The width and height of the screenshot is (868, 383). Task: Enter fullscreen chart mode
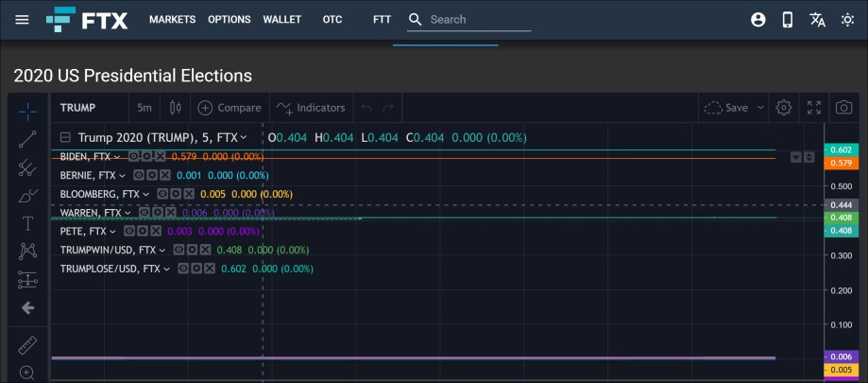(x=814, y=108)
